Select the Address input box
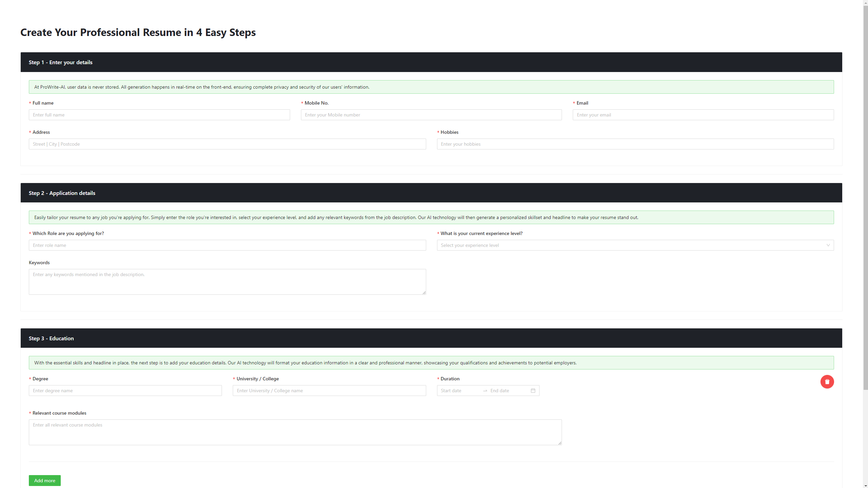 (227, 144)
